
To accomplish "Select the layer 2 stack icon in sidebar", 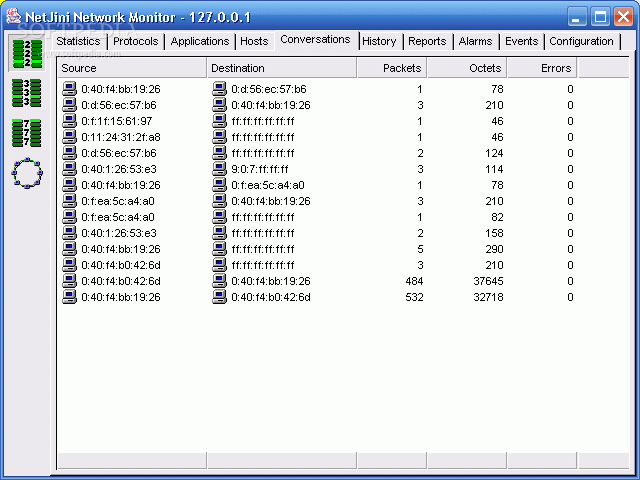I will click(x=27, y=53).
